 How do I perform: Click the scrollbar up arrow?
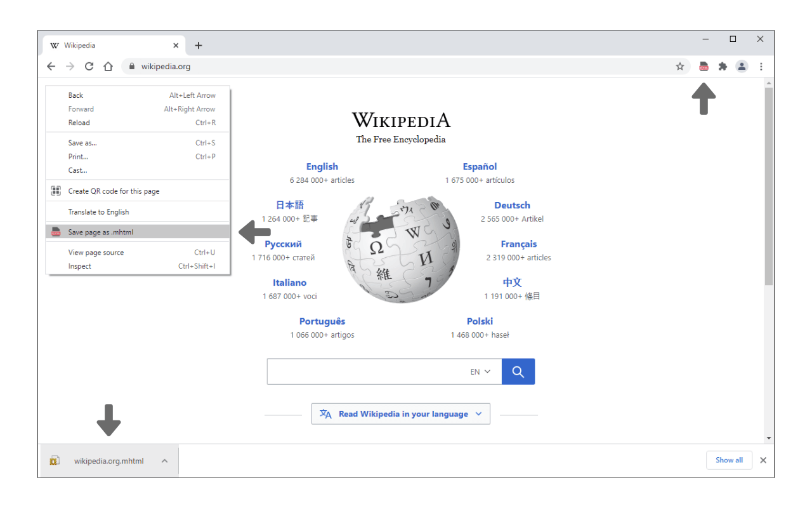(x=769, y=83)
